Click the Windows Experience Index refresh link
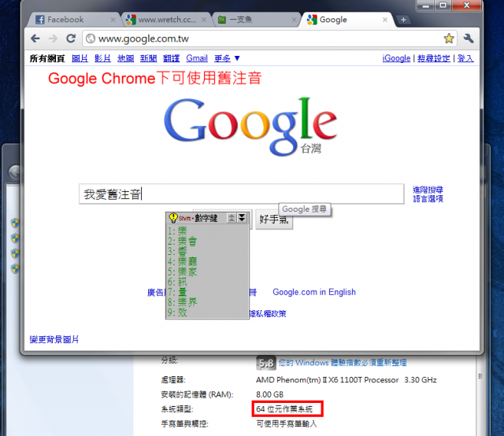The width and height of the screenshot is (504, 436). (343, 363)
